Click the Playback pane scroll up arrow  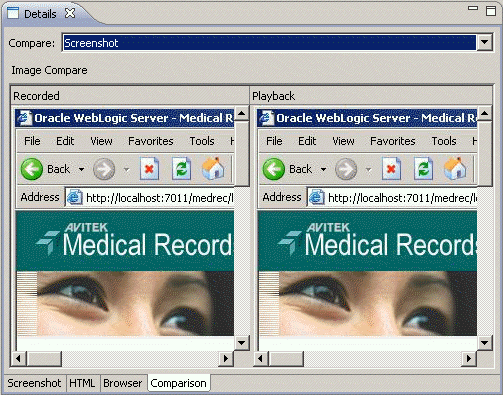[485, 114]
